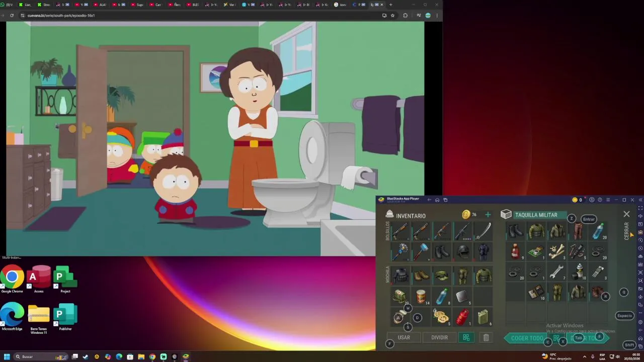Click the inventory auto-sort grid button
This screenshot has width=644, height=362.
pos(466,337)
